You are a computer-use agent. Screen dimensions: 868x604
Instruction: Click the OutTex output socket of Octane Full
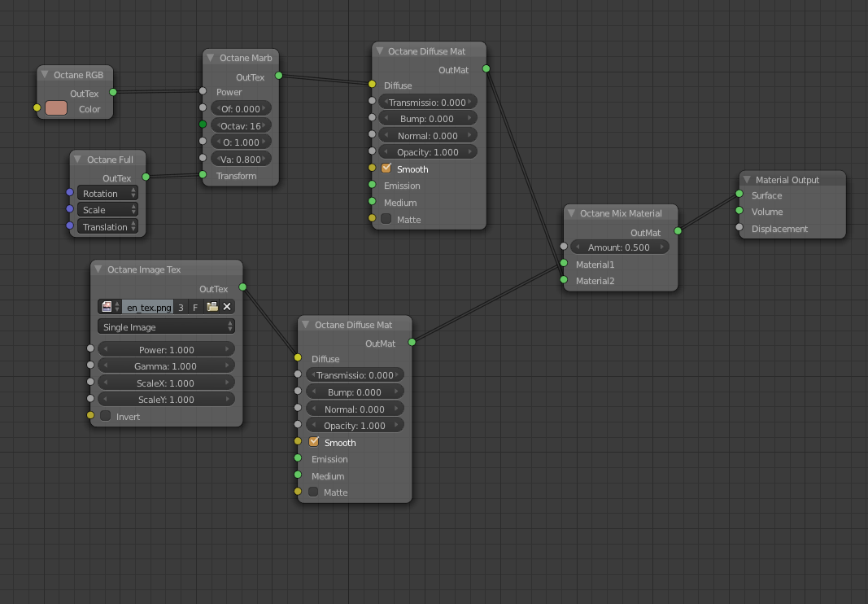point(146,177)
